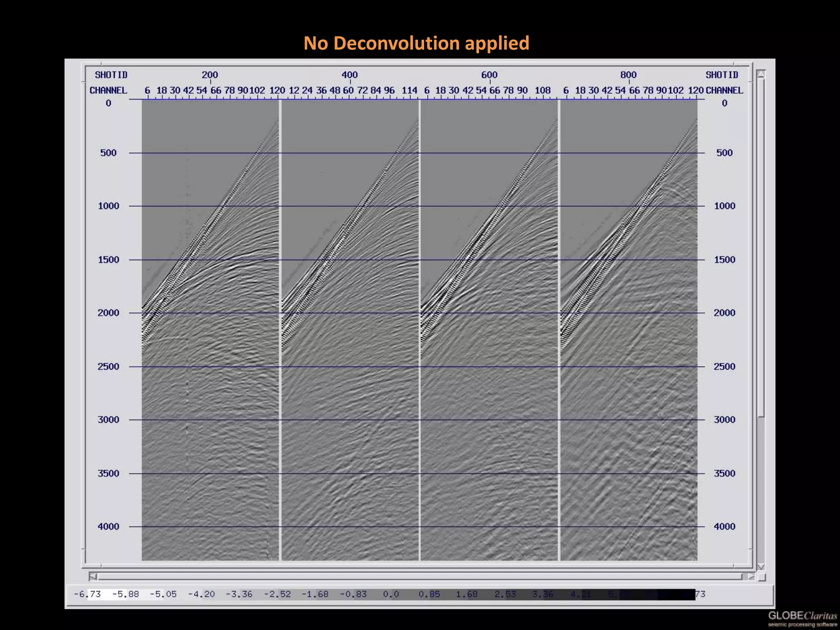Click the 2000 time label on left axis
Image resolution: width=840 pixels, height=630 pixels.
coord(108,313)
